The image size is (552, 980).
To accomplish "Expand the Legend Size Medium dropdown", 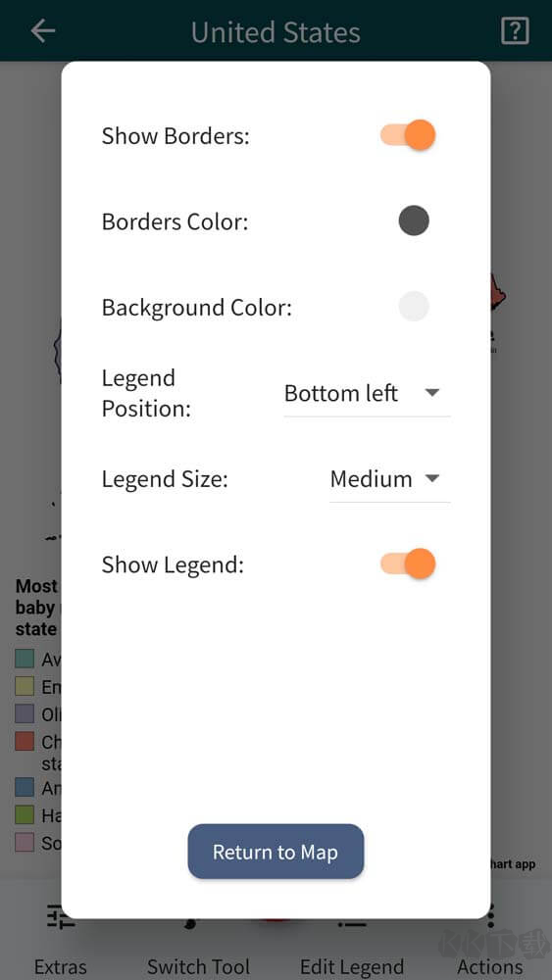I will [x=390, y=479].
